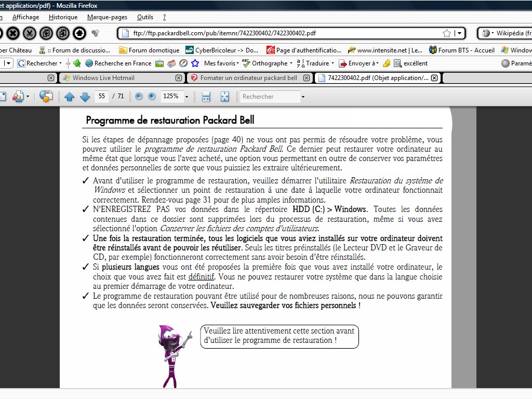Expand the address bar history dropdown

(x=459, y=33)
